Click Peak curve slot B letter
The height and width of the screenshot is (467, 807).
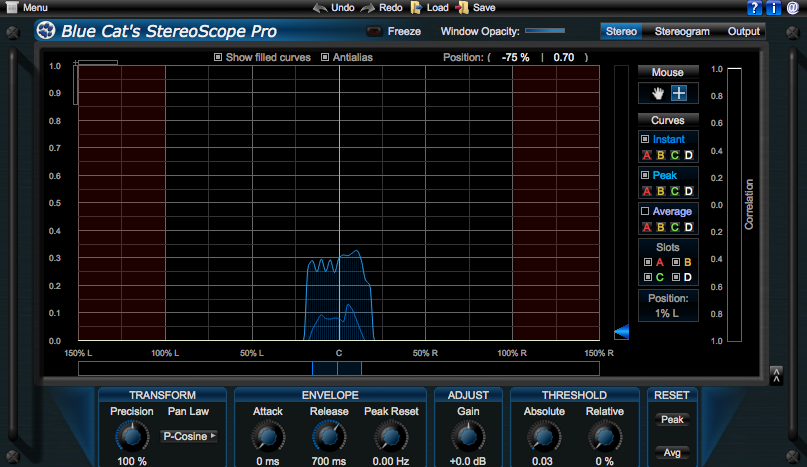[660, 191]
